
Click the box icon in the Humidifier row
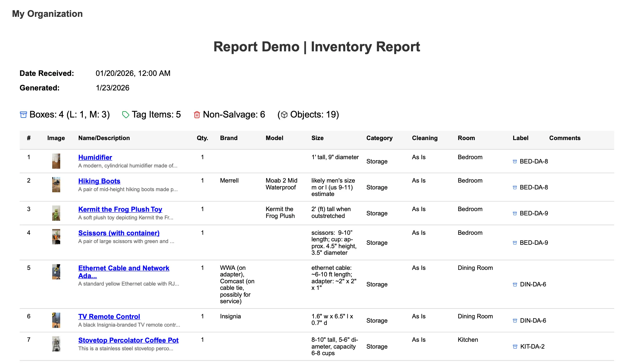click(515, 161)
